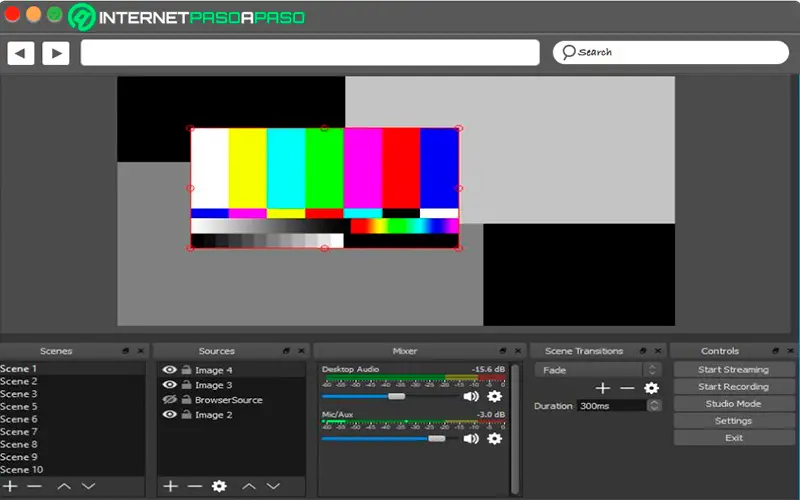800x500 pixels.
Task: Undock the Mixer panel
Action: pyautogui.click(x=503, y=351)
